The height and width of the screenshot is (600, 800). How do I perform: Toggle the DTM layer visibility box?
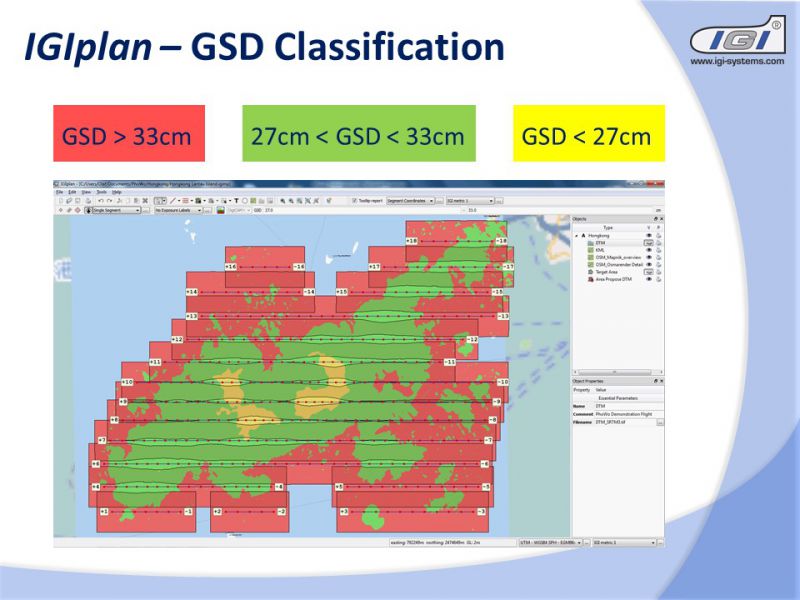coord(648,243)
